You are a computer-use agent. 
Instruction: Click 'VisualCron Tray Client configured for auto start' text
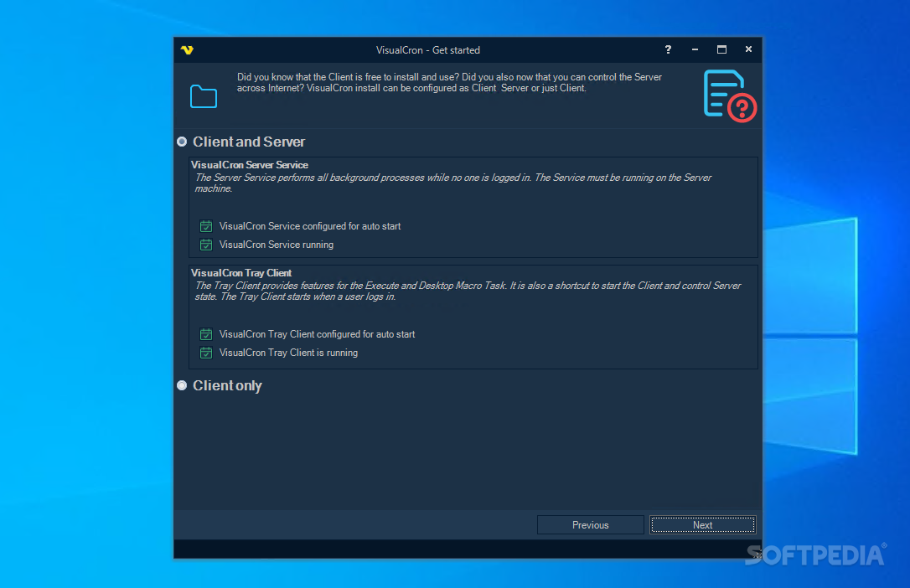(317, 334)
